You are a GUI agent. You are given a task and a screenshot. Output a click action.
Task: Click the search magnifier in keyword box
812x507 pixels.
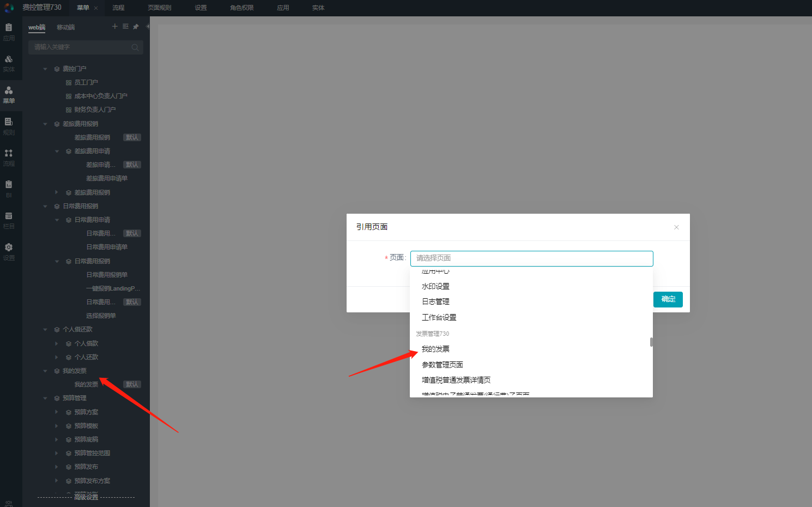click(135, 47)
